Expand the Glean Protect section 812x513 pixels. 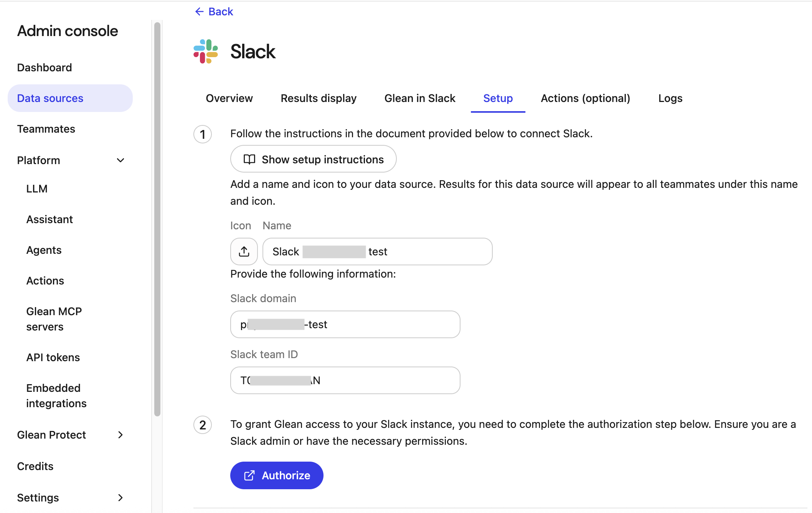coord(120,435)
